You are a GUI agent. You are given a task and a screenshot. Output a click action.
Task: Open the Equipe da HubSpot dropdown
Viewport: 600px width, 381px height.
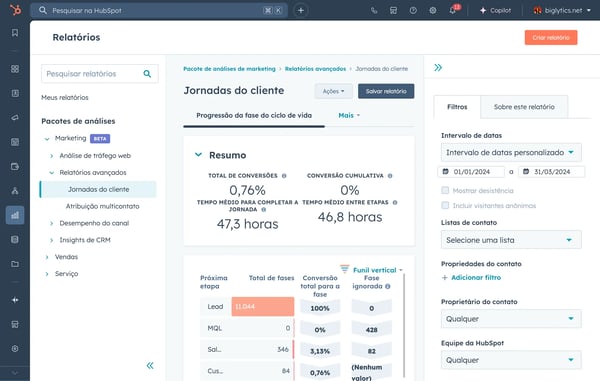511,360
